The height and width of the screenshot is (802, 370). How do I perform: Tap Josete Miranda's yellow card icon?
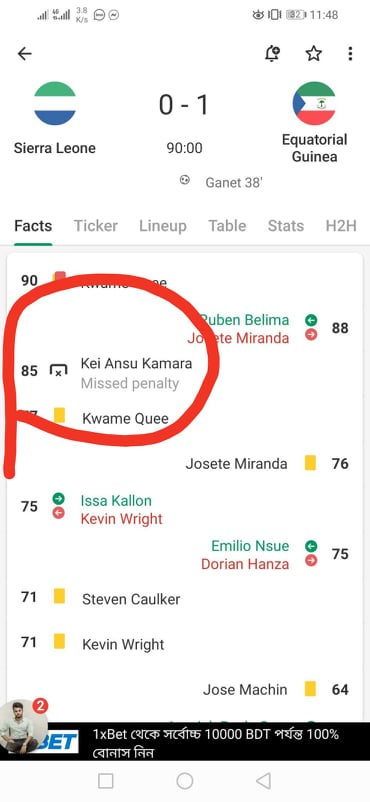click(310, 463)
